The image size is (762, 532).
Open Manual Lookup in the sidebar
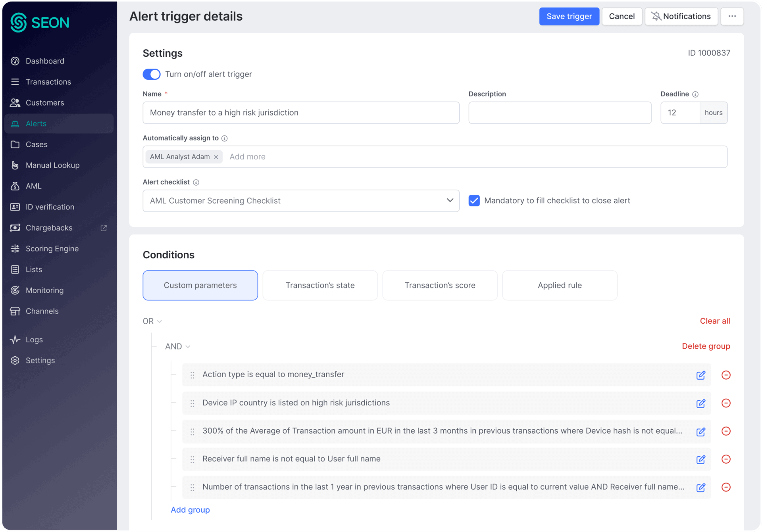59,165
